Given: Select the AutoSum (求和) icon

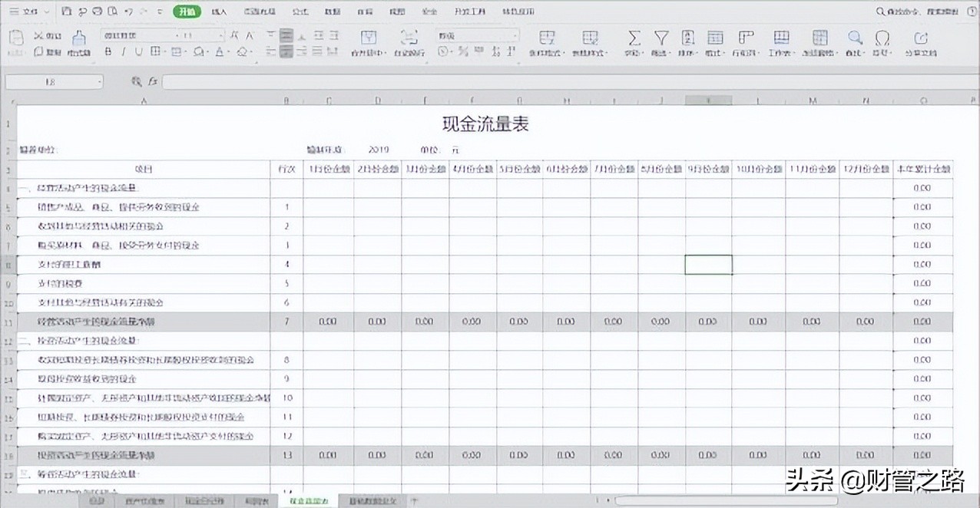Looking at the screenshot, I should click(x=634, y=38).
